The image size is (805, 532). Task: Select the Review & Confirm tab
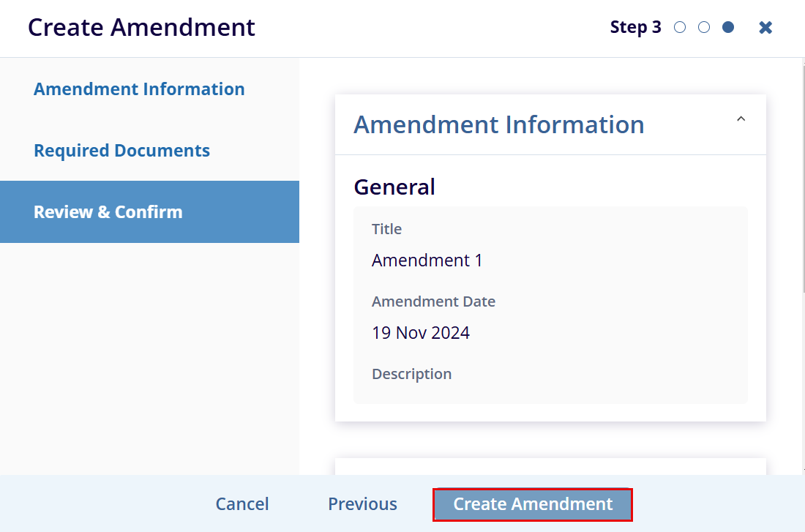point(108,212)
